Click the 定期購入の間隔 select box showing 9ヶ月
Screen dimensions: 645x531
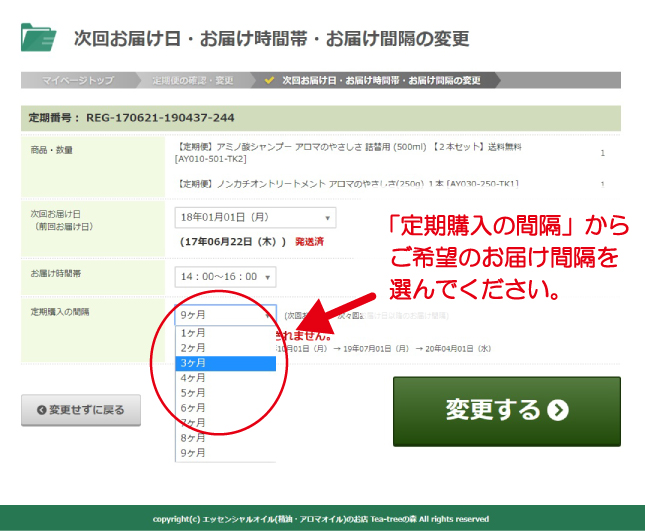click(225, 314)
